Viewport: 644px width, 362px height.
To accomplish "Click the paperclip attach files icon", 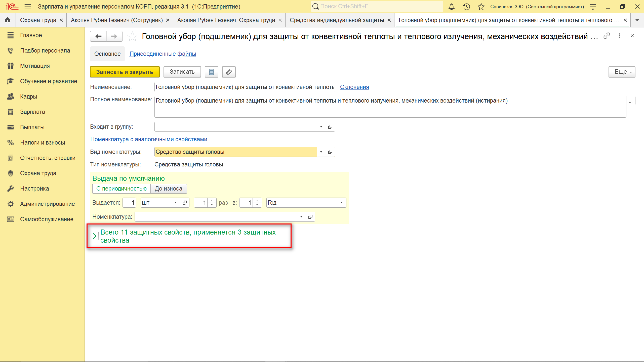I will [229, 72].
